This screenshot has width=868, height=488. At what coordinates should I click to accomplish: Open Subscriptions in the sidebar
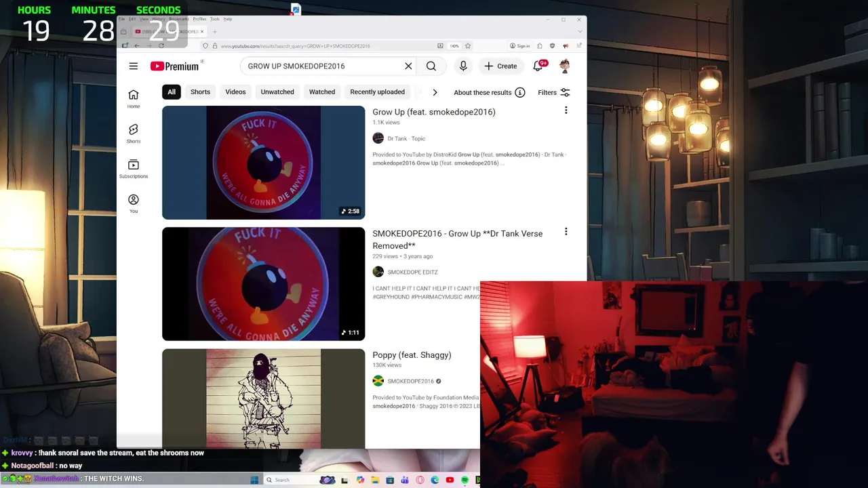[x=134, y=169]
